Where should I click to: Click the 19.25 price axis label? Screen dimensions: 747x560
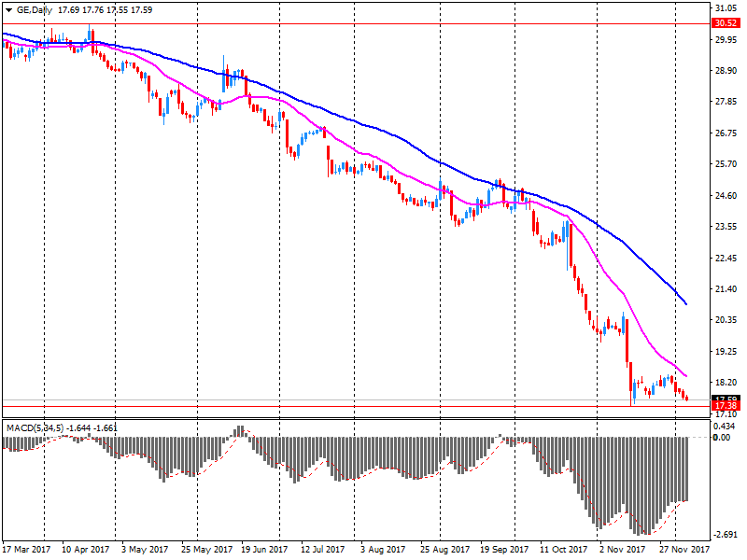click(726, 352)
